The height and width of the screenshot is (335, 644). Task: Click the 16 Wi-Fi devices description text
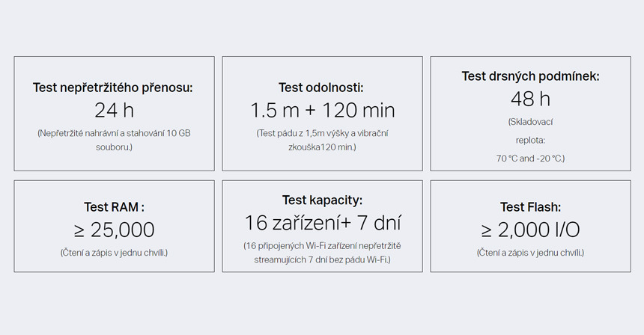coord(322,252)
